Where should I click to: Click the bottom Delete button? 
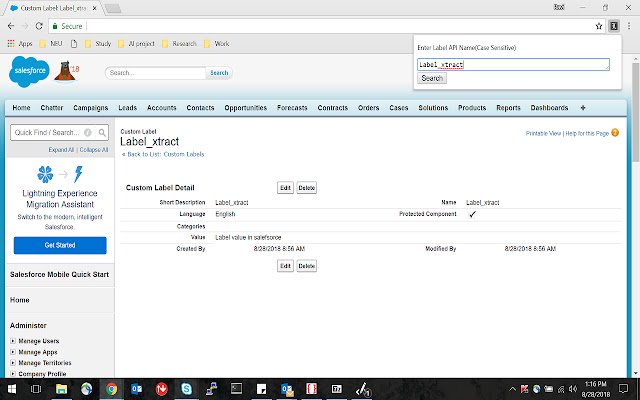(x=307, y=266)
